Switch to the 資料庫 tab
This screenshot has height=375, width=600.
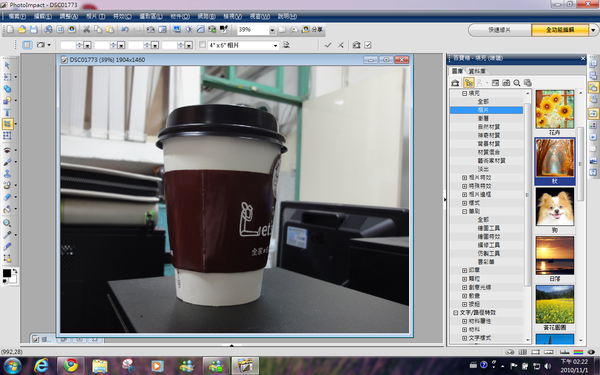click(x=477, y=71)
